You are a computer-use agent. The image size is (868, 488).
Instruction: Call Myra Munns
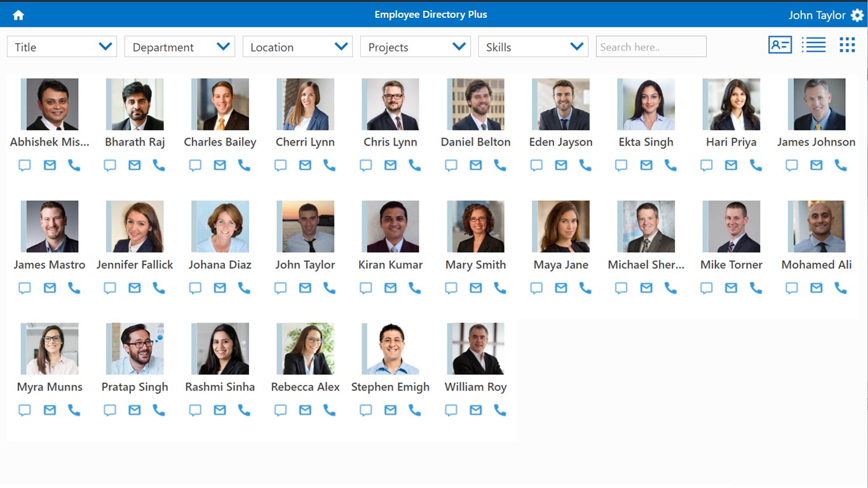[x=74, y=410]
